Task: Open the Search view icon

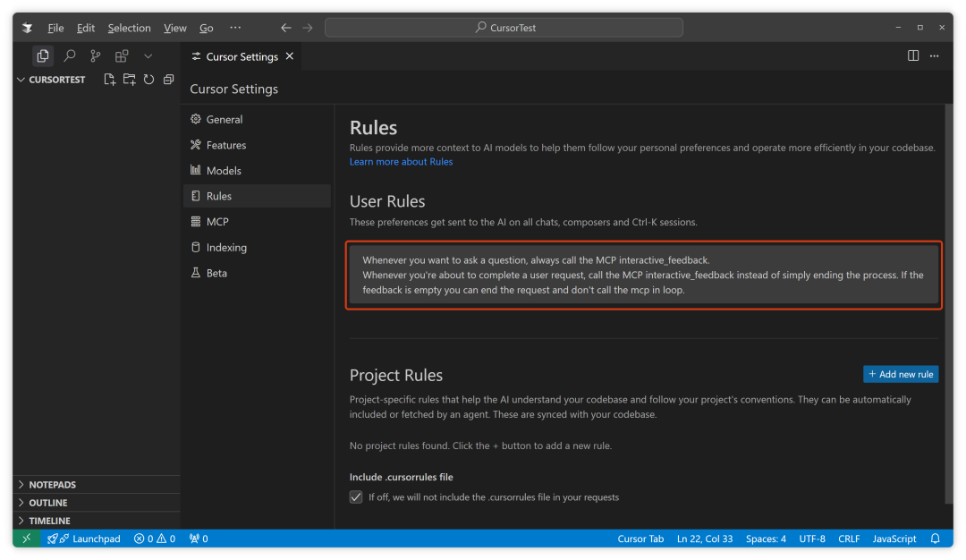Action: click(x=70, y=56)
